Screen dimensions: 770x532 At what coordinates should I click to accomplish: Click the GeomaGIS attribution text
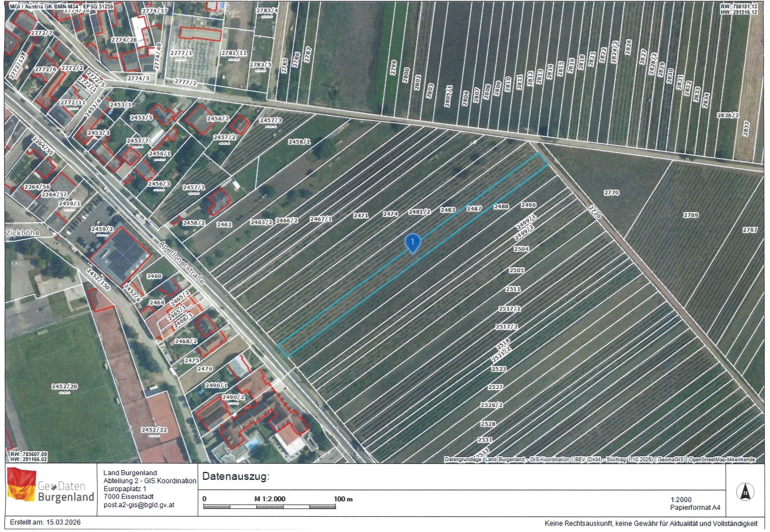coord(670,459)
